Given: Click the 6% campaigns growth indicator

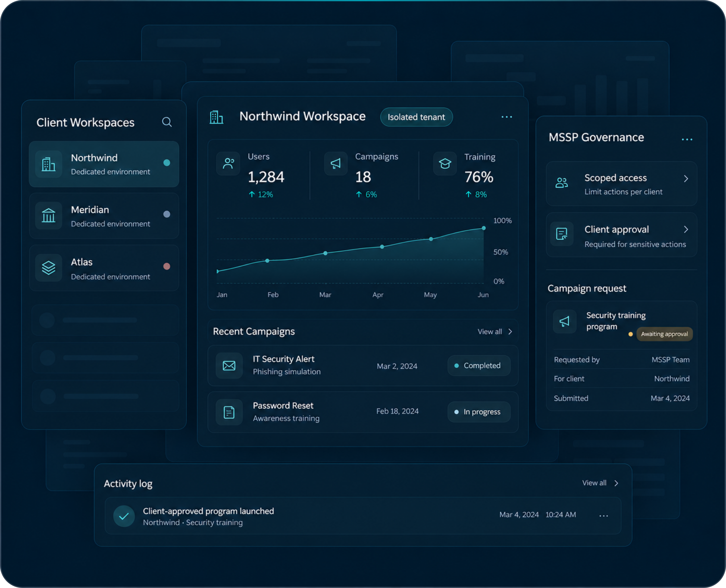Looking at the screenshot, I should (x=367, y=195).
